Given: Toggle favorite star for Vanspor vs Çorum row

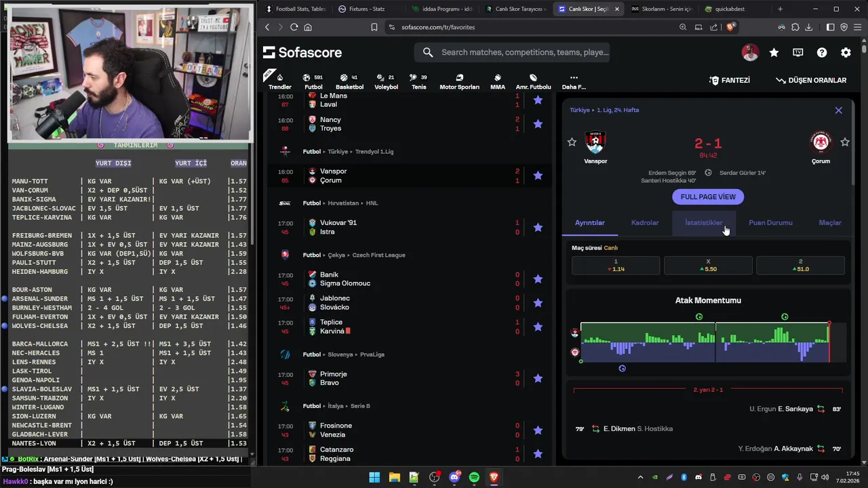Looking at the screenshot, I should tap(538, 176).
